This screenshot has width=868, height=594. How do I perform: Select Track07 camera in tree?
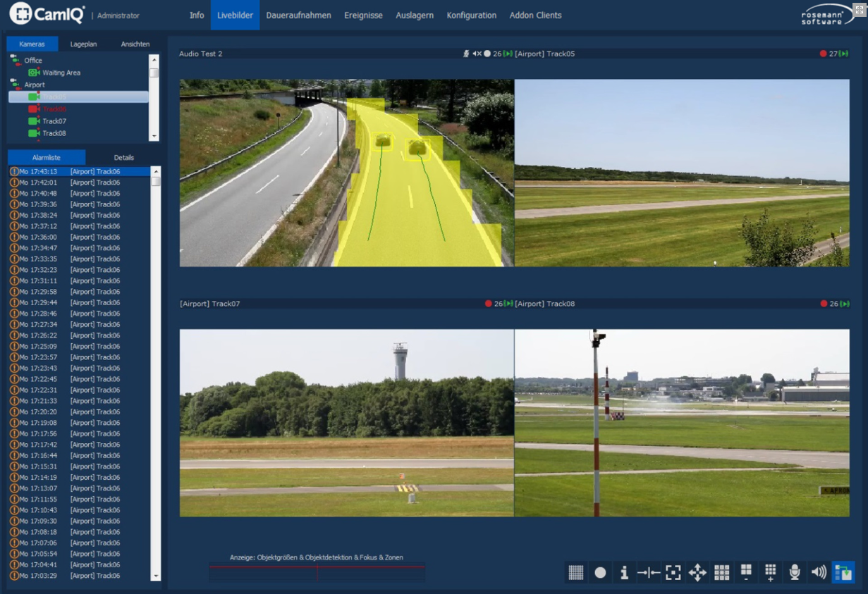pos(54,121)
